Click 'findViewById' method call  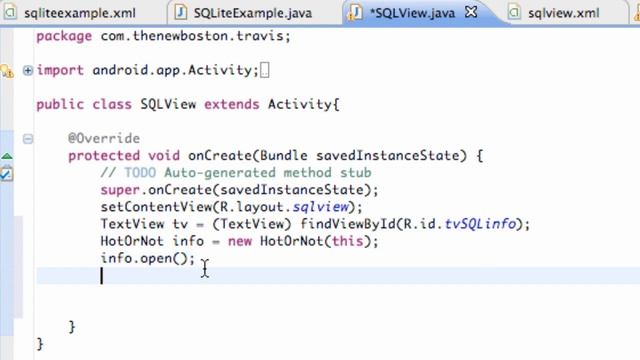pos(348,224)
